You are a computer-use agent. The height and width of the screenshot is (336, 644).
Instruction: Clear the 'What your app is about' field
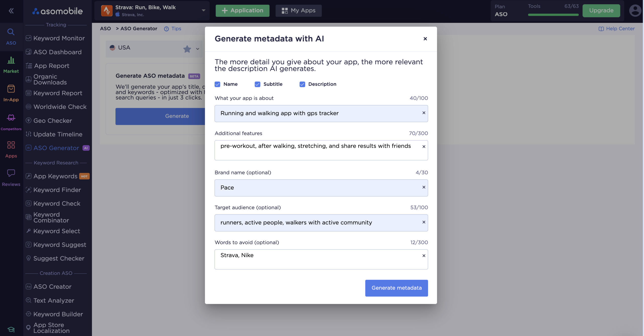(x=424, y=113)
